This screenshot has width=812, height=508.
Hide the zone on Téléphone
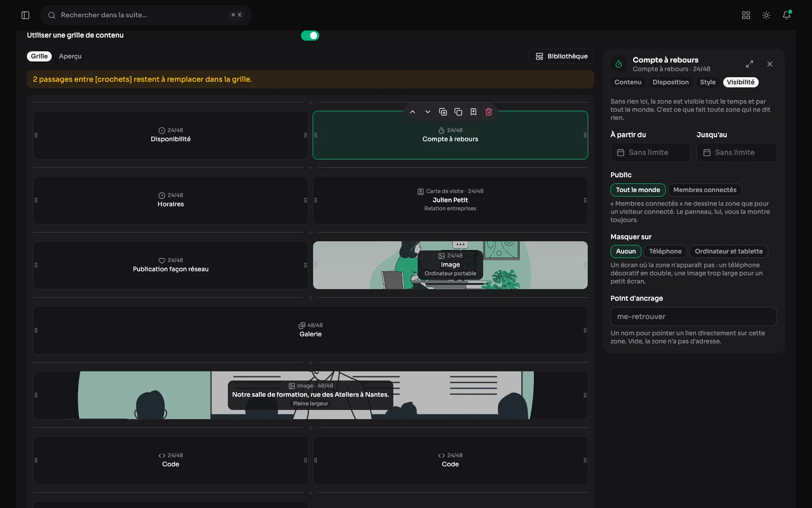(x=665, y=251)
